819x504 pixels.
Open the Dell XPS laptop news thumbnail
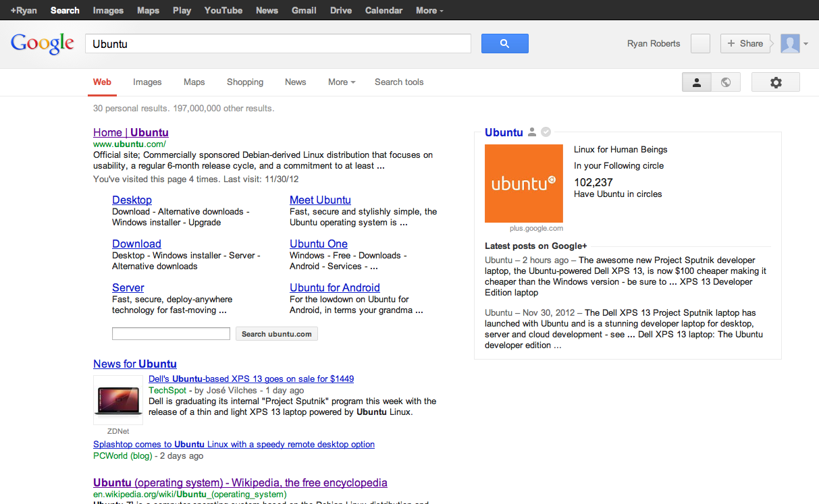tap(118, 401)
